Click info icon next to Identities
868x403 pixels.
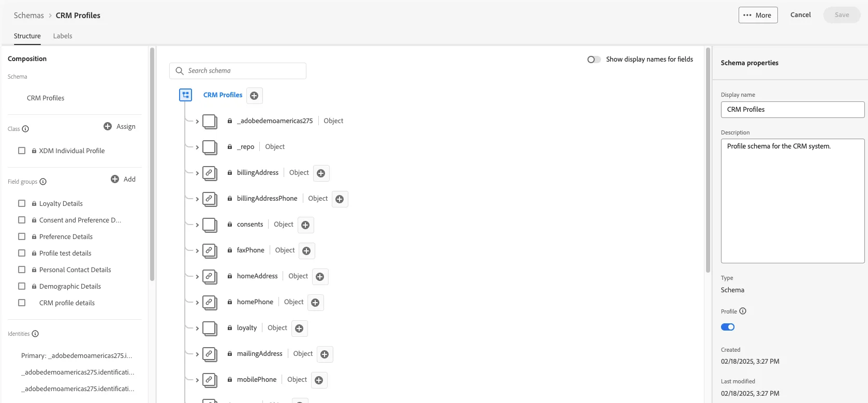click(x=35, y=334)
